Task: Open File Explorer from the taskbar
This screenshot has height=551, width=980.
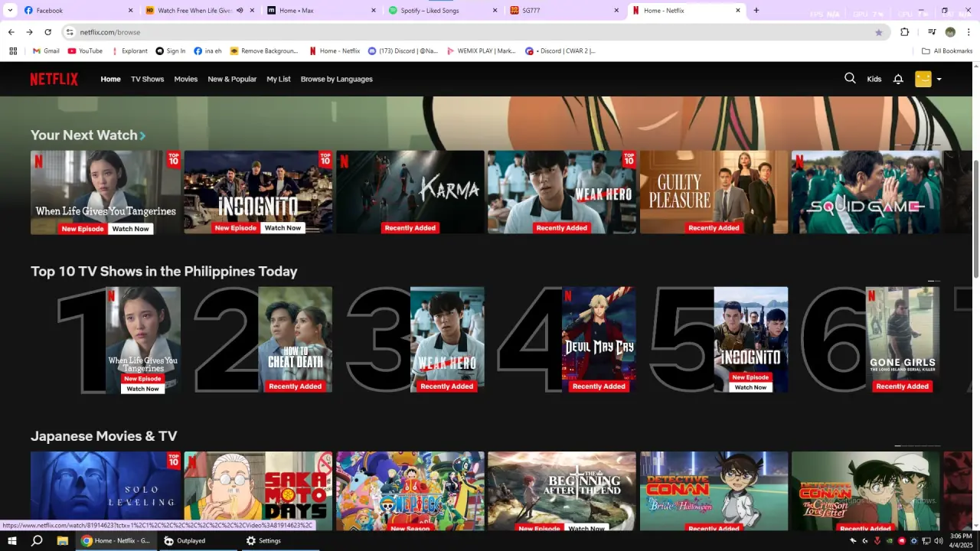Action: click(x=63, y=540)
